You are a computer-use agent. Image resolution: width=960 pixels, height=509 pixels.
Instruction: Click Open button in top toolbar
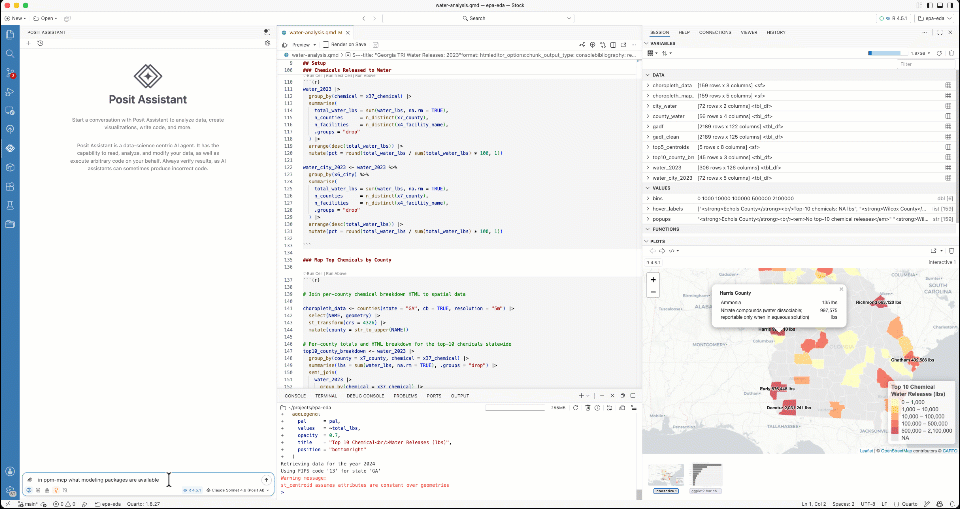pos(45,18)
